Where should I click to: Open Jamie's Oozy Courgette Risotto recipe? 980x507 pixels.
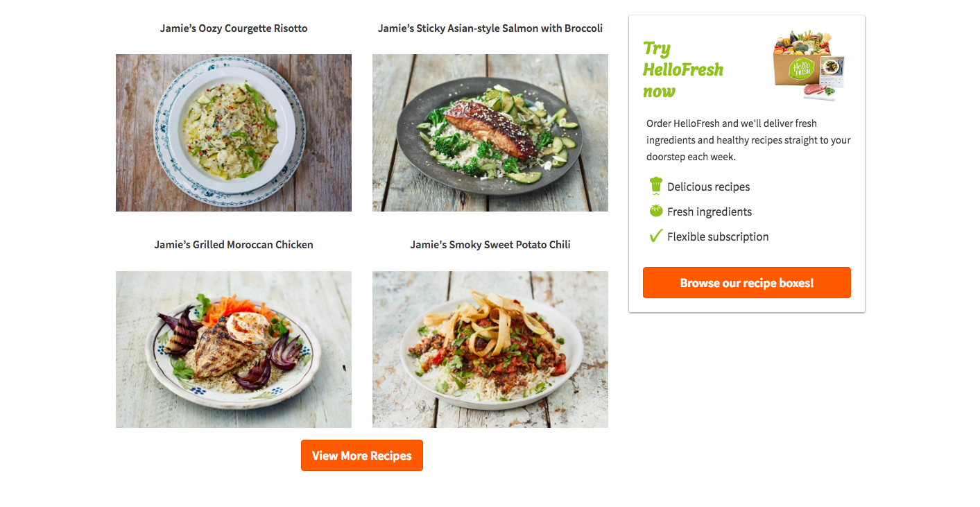click(x=234, y=28)
